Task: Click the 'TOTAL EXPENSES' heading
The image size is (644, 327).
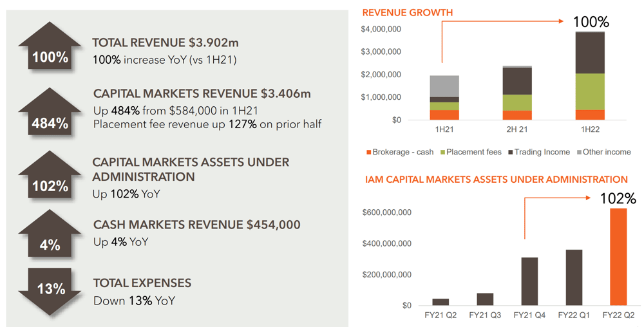Action: coord(142,283)
